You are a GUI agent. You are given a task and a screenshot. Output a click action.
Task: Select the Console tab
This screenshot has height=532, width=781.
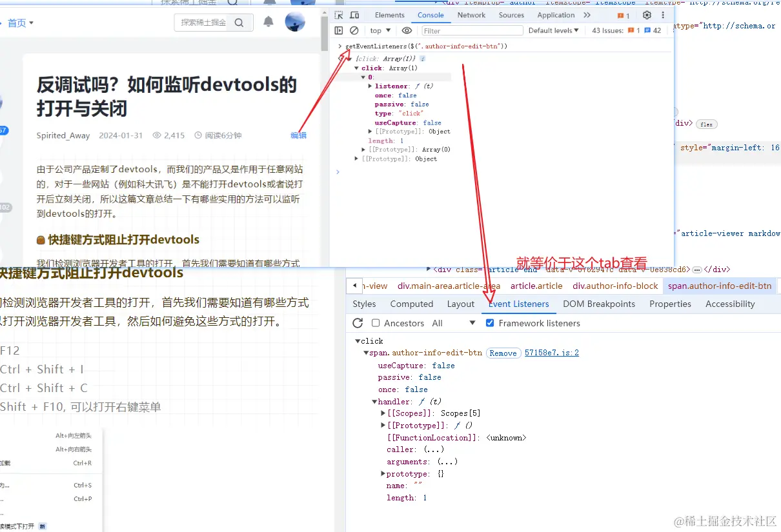(x=431, y=15)
